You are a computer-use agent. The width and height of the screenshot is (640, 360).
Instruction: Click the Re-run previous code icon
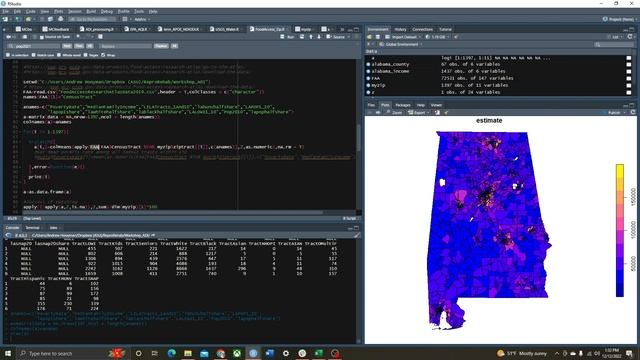tap(302, 37)
